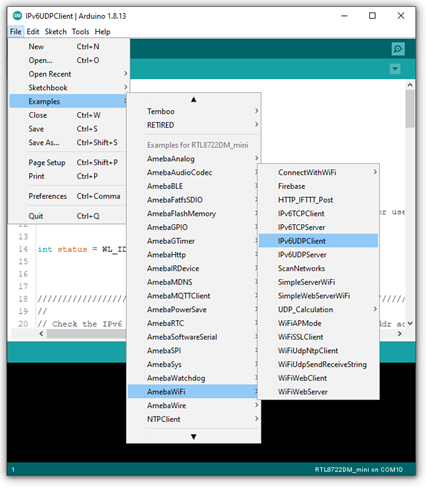Click the Arduino logo in title bar

pos(17,16)
